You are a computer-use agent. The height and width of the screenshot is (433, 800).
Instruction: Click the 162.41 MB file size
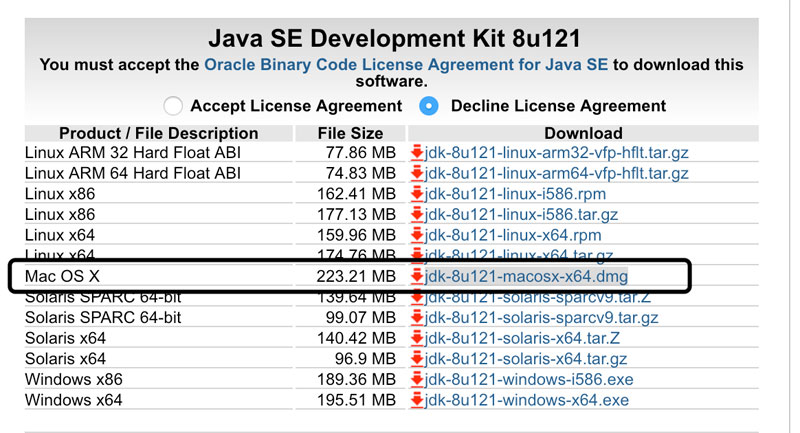[356, 194]
